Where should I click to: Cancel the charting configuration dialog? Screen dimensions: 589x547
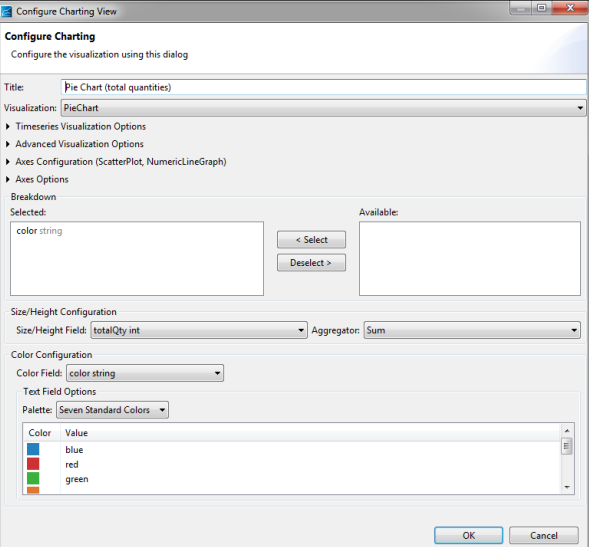tap(544, 535)
